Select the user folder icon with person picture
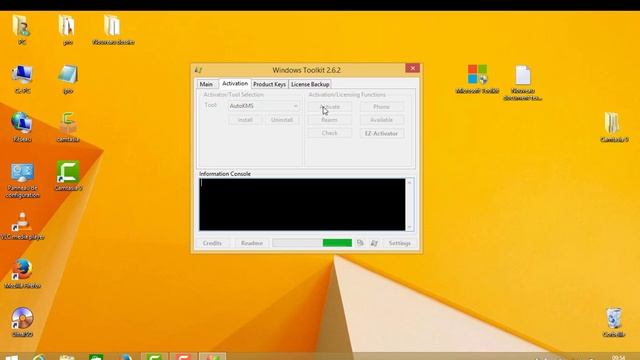This screenshot has width=640, height=360. (22, 30)
